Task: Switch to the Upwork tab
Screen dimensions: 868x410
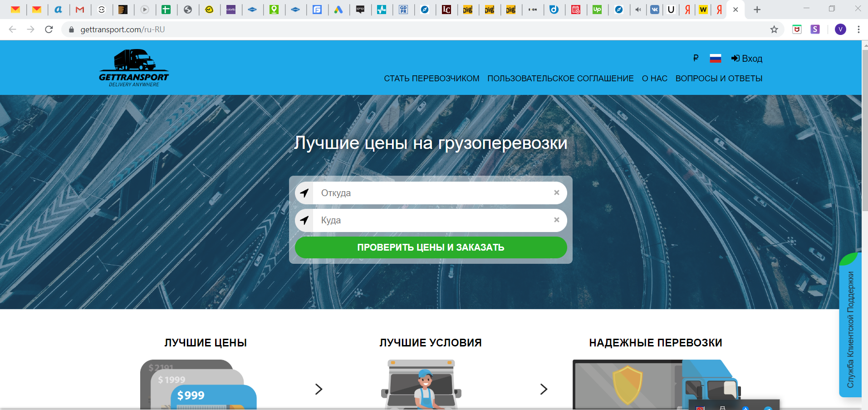Action: pos(597,10)
